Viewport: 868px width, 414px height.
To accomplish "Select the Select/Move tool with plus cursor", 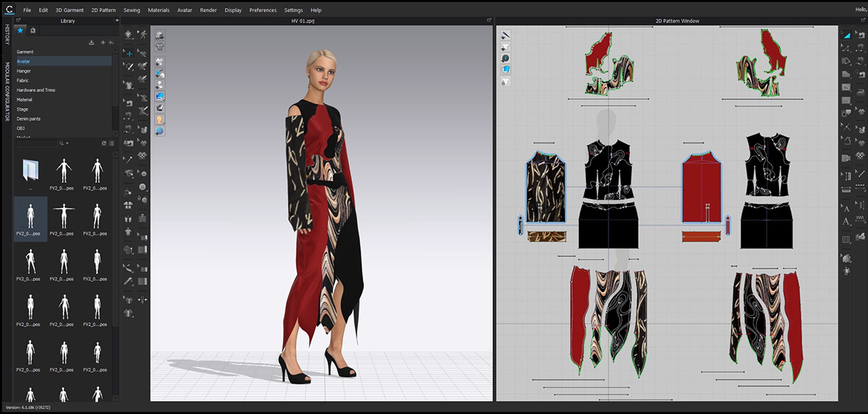I will coord(128,53).
